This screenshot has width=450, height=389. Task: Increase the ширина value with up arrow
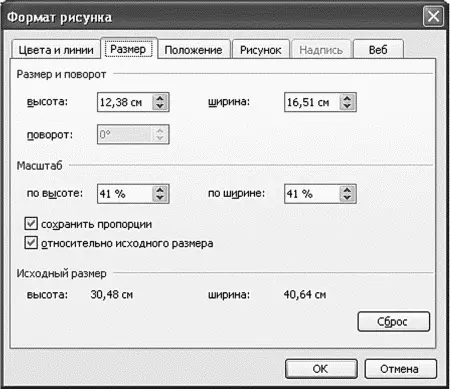347,98
